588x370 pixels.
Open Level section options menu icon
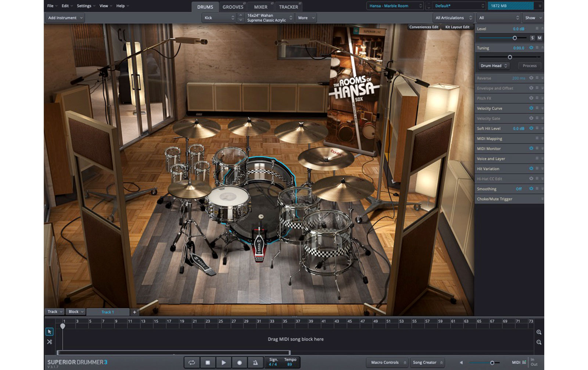pyautogui.click(x=537, y=28)
